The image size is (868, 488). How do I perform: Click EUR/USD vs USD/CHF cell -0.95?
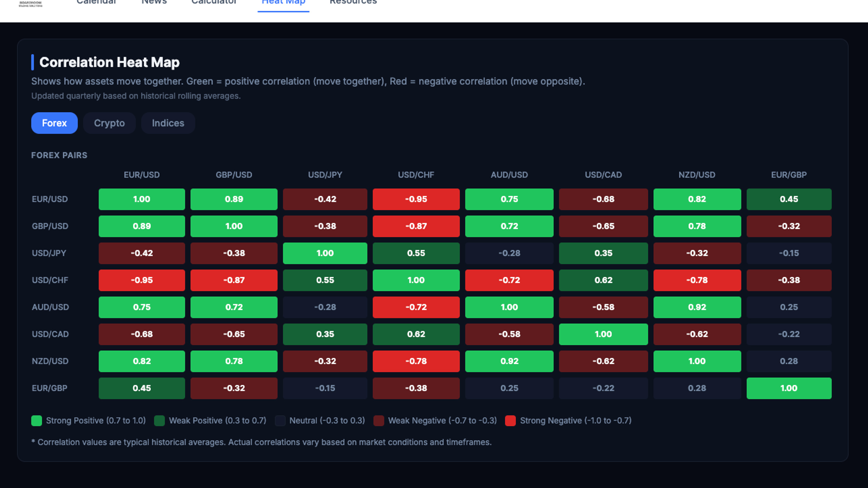pos(416,199)
